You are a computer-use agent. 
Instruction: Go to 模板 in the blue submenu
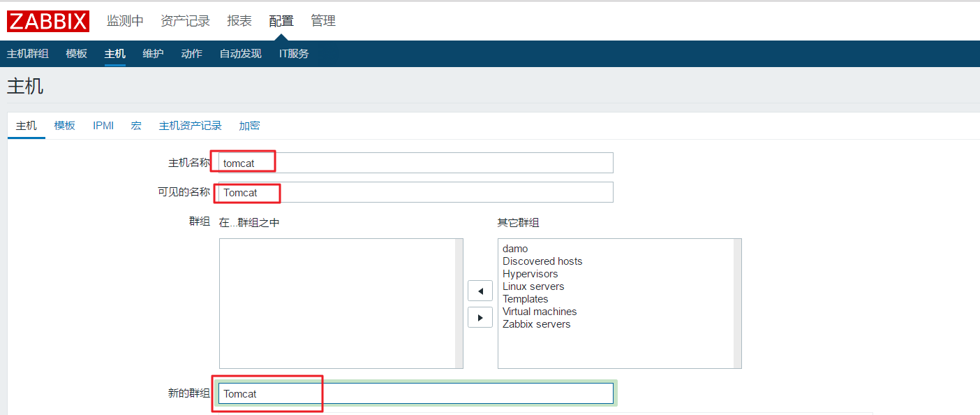click(x=77, y=54)
